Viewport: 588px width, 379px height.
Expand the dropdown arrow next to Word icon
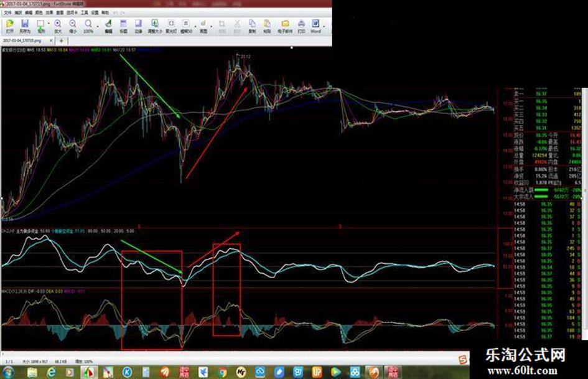[324, 26]
